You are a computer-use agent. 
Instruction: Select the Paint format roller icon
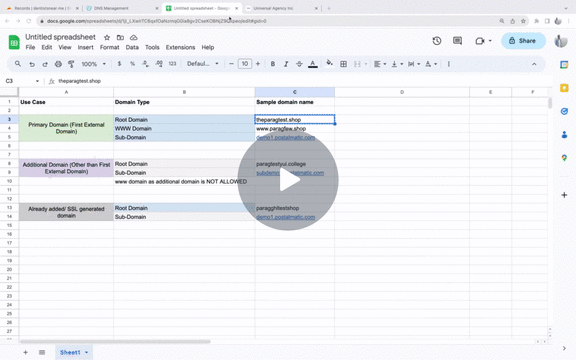point(71,64)
